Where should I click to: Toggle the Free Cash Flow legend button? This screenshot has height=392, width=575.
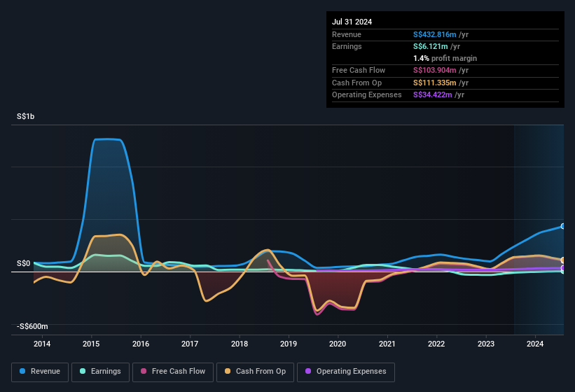[x=173, y=372]
